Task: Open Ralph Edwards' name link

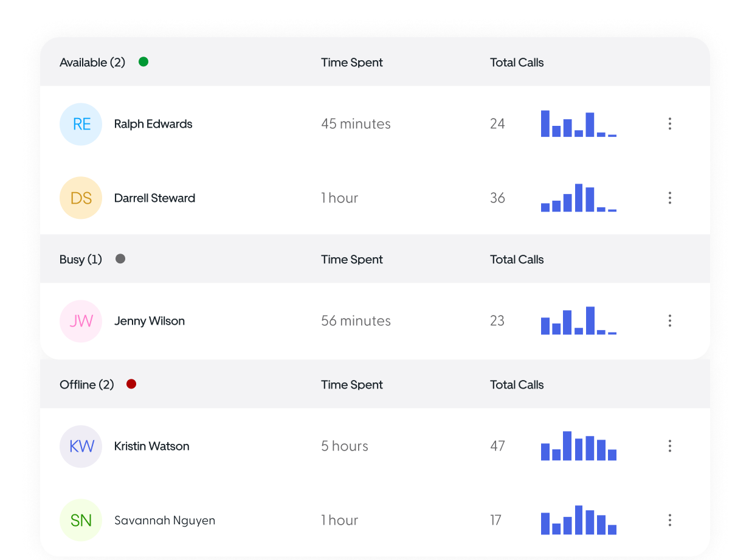Action: coord(153,124)
